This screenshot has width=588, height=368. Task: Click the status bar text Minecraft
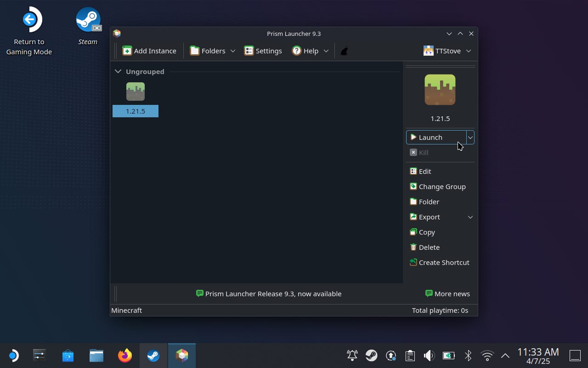click(x=127, y=310)
